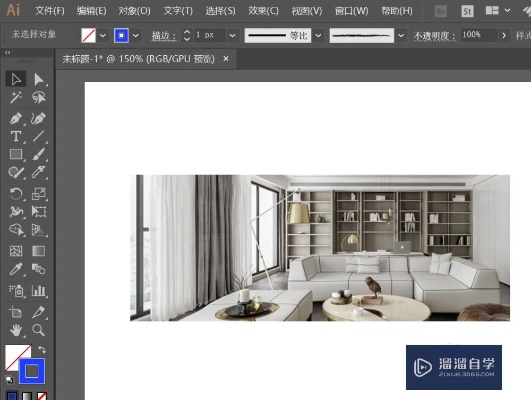531x400 pixels.
Task: Select the Blend tool
Action: [x=39, y=269]
